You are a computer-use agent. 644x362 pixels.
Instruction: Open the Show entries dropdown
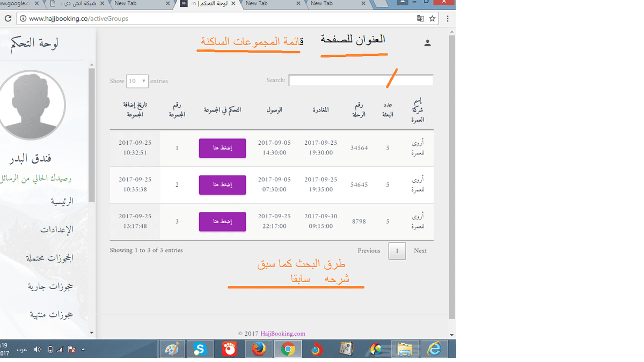tap(137, 80)
